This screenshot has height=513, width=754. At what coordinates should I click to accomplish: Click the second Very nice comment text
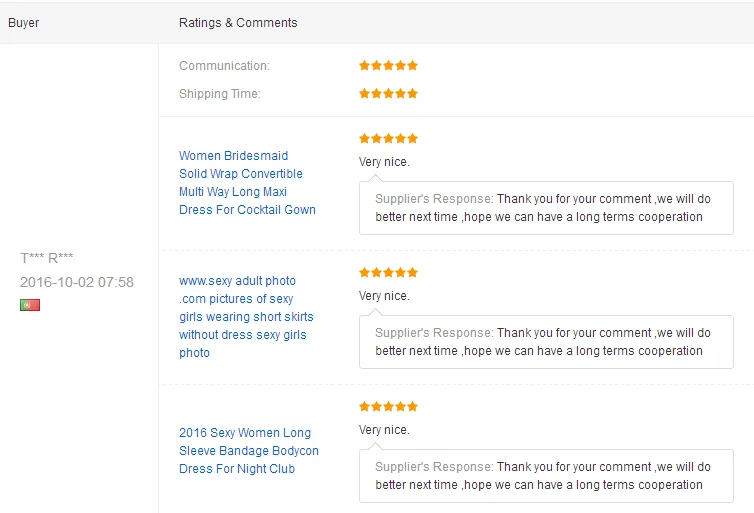[384, 296]
